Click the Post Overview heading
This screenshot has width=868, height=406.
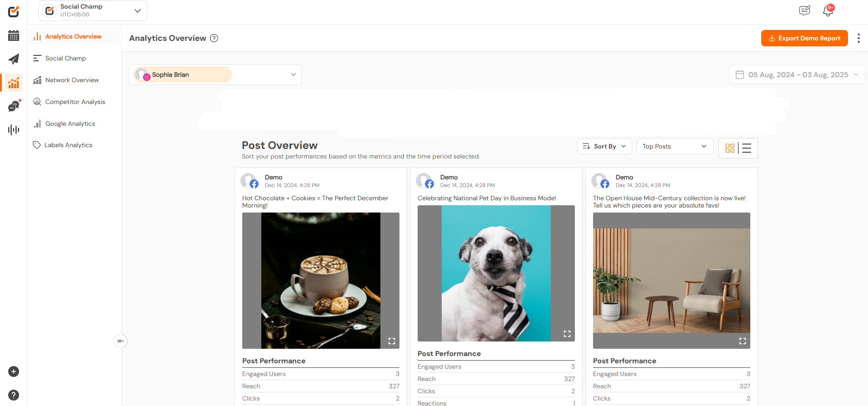click(279, 145)
